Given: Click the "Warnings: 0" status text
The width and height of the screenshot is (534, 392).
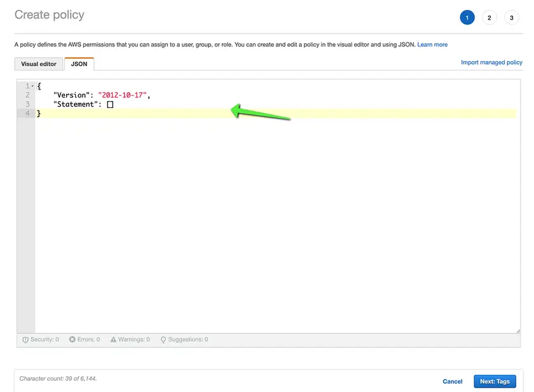Looking at the screenshot, I should pyautogui.click(x=134, y=339).
